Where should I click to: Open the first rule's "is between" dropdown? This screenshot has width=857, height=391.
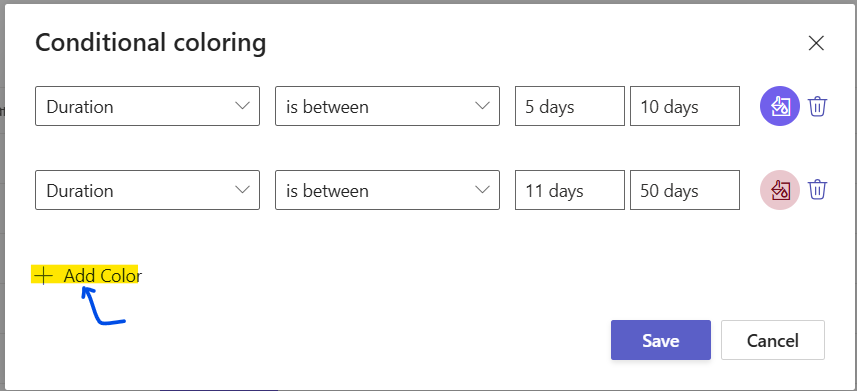(387, 106)
